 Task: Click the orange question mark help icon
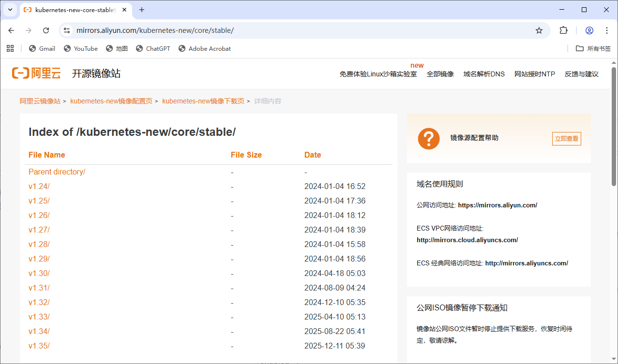click(x=429, y=139)
